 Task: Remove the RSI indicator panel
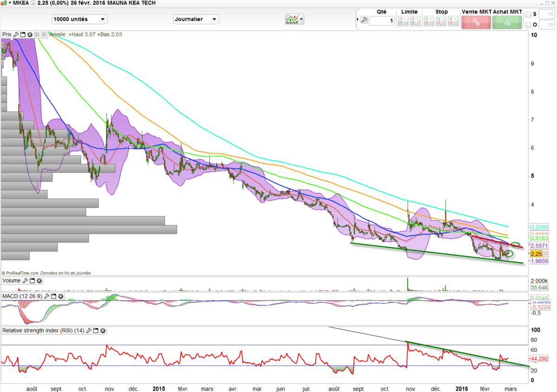[103, 331]
